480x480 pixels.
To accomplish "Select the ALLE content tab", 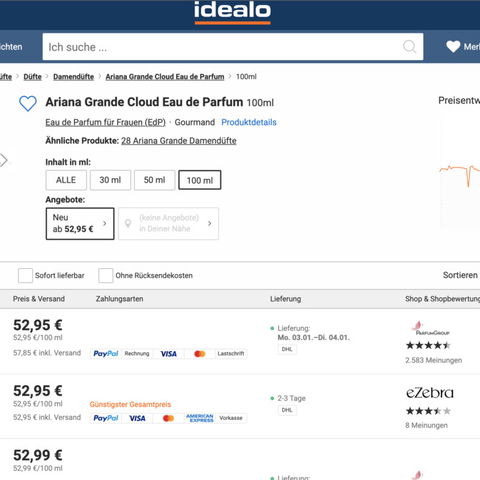I will click(x=66, y=180).
